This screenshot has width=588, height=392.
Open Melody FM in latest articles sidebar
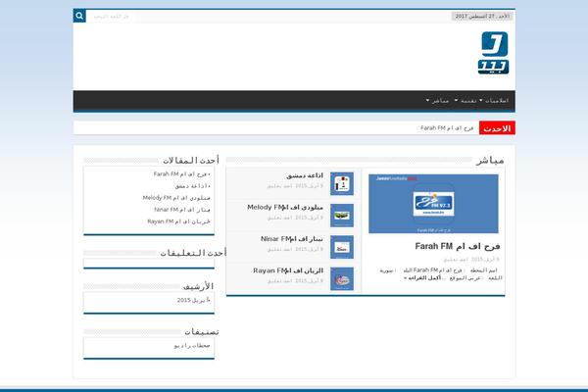(176, 198)
